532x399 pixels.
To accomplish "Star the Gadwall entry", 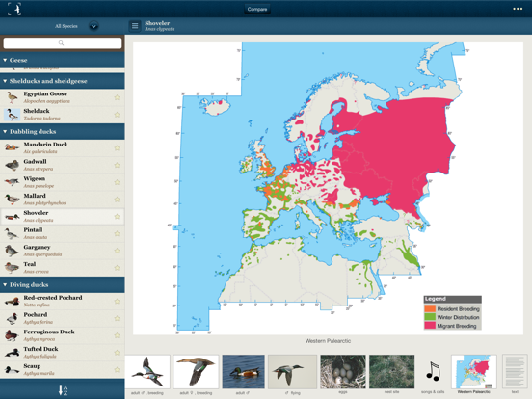I will click(x=117, y=165).
